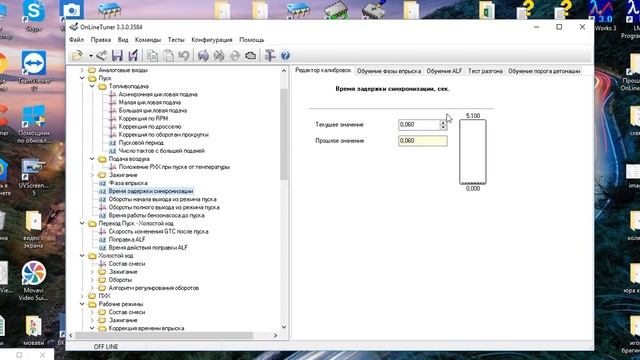The height and width of the screenshot is (360, 640).
Task: Click the tree horizontal scrollbar right arrow
Action: coord(276,336)
